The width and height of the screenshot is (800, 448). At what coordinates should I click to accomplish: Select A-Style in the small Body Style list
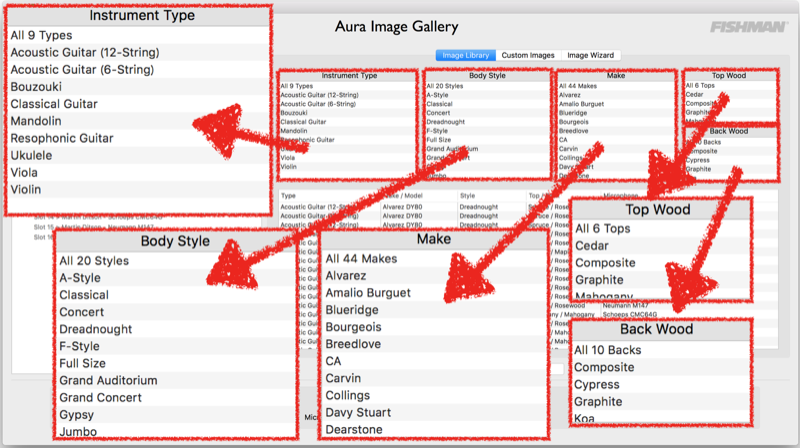click(437, 95)
